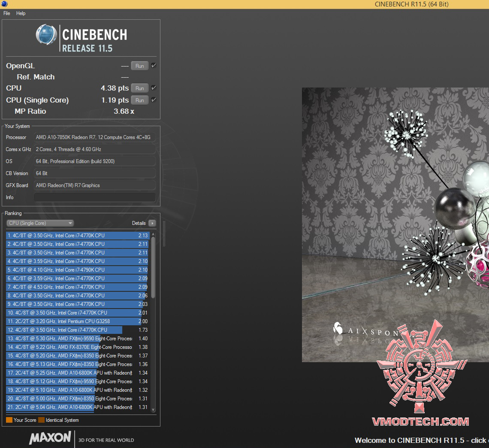
Task: Select ranking row 6 scoring 2.09
Action: pos(78,278)
